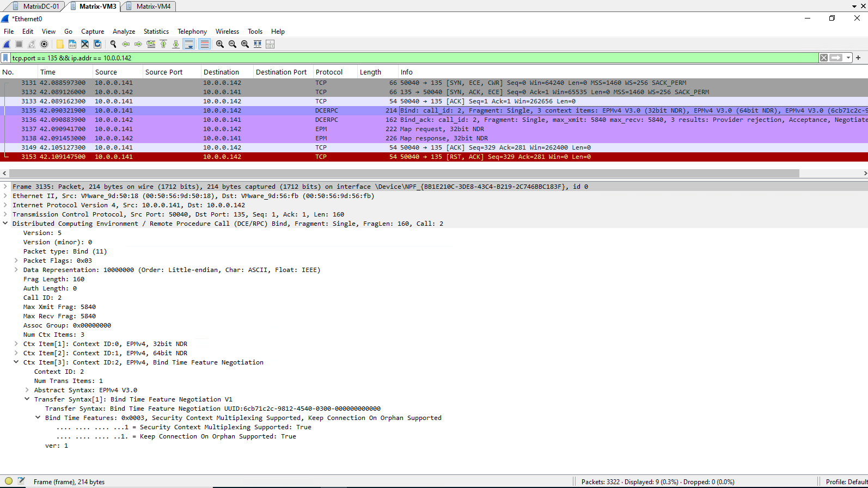Open the Telephony menu
Viewport: 868px width, 488px height.
(x=192, y=32)
